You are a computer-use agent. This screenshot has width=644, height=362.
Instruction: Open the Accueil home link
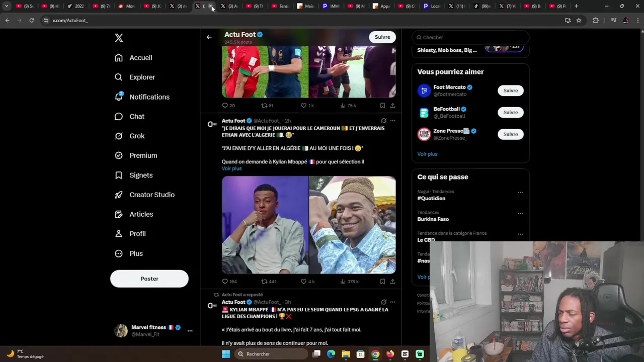(x=133, y=58)
